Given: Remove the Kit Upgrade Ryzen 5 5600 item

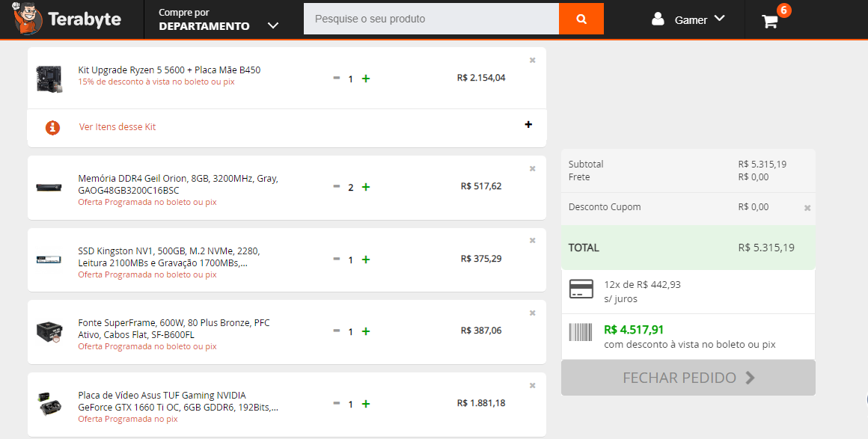Looking at the screenshot, I should [533, 60].
